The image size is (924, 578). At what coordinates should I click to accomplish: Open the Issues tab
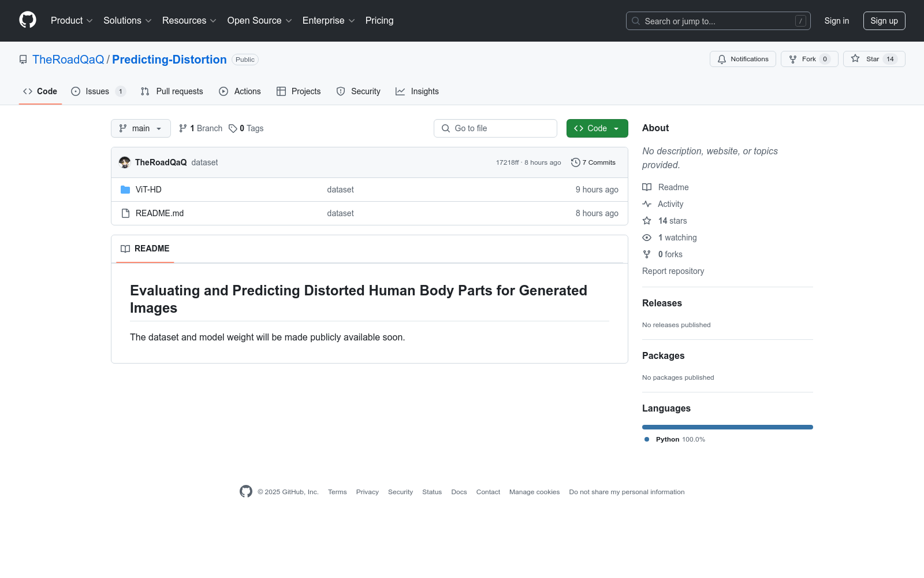[x=99, y=91]
